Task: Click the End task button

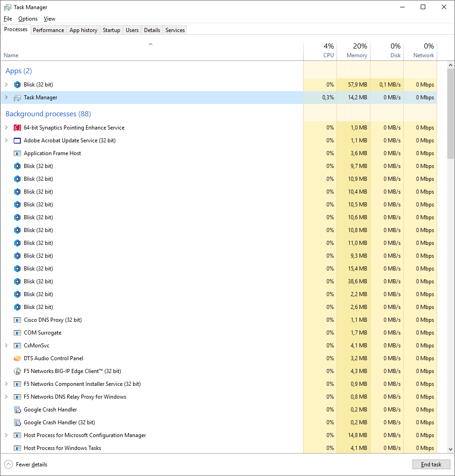Action: tap(431, 464)
